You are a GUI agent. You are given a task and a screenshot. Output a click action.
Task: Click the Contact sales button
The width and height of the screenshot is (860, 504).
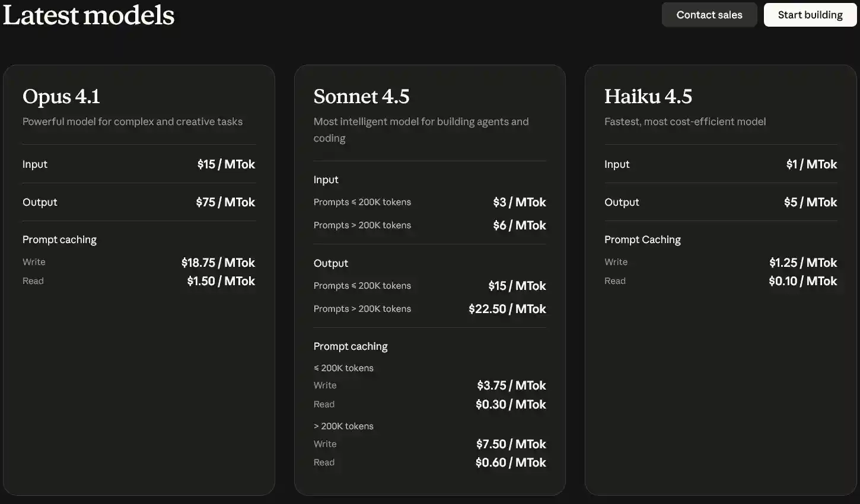pyautogui.click(x=709, y=15)
